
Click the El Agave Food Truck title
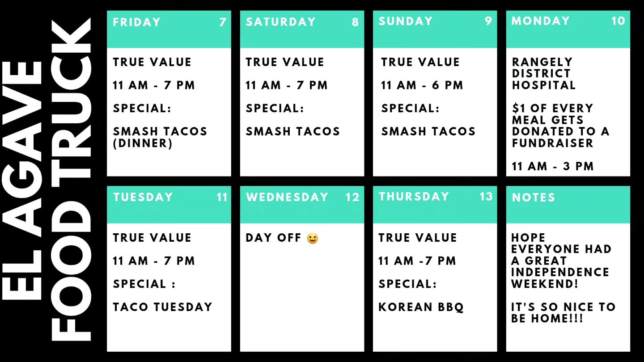pyautogui.click(x=47, y=181)
